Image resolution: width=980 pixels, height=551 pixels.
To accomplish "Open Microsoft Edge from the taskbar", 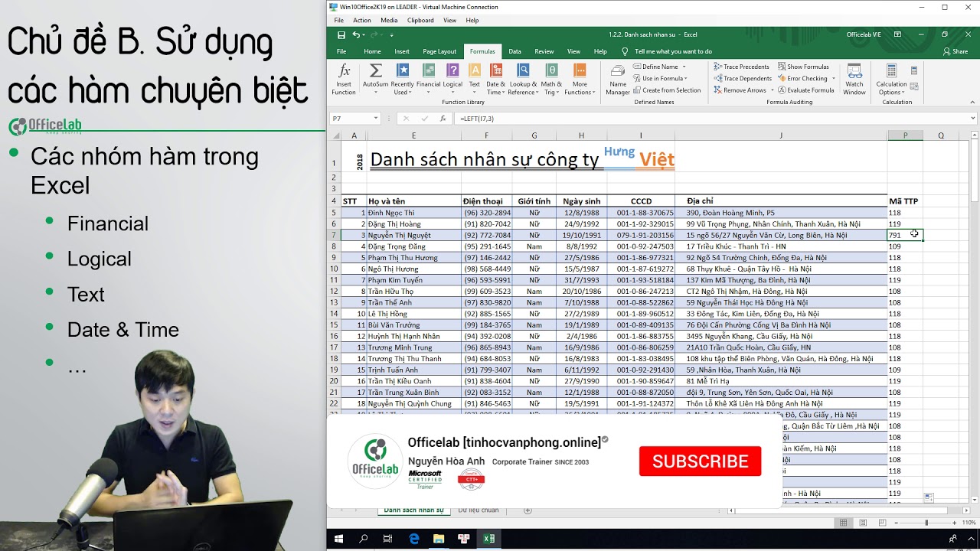I will tap(414, 539).
